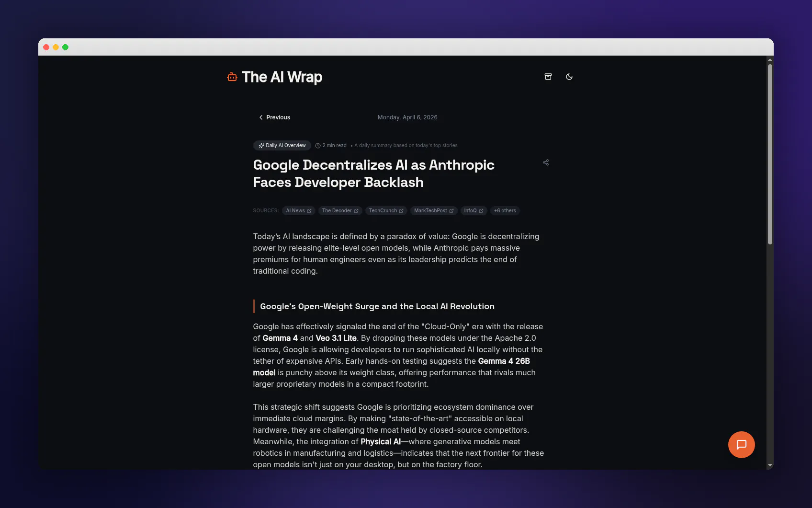Minimize the window with the yellow button

point(56,47)
